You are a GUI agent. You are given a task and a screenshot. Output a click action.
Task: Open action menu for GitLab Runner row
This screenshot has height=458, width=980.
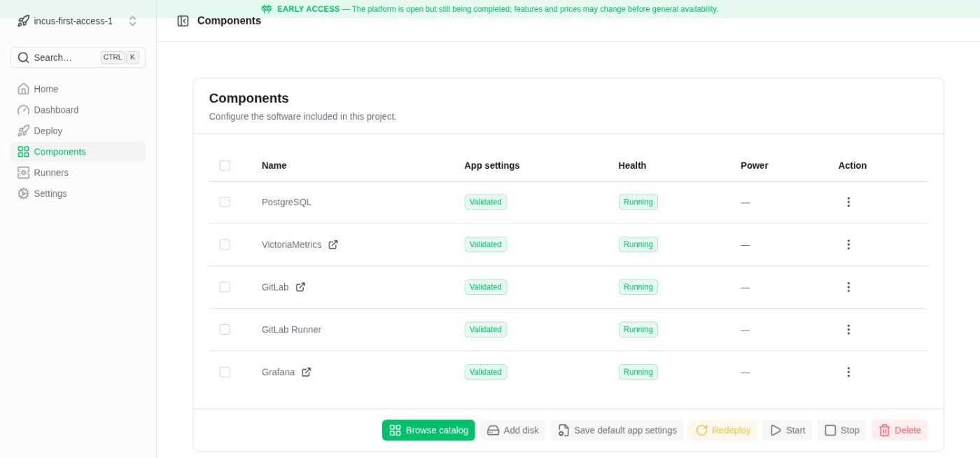[x=848, y=329]
